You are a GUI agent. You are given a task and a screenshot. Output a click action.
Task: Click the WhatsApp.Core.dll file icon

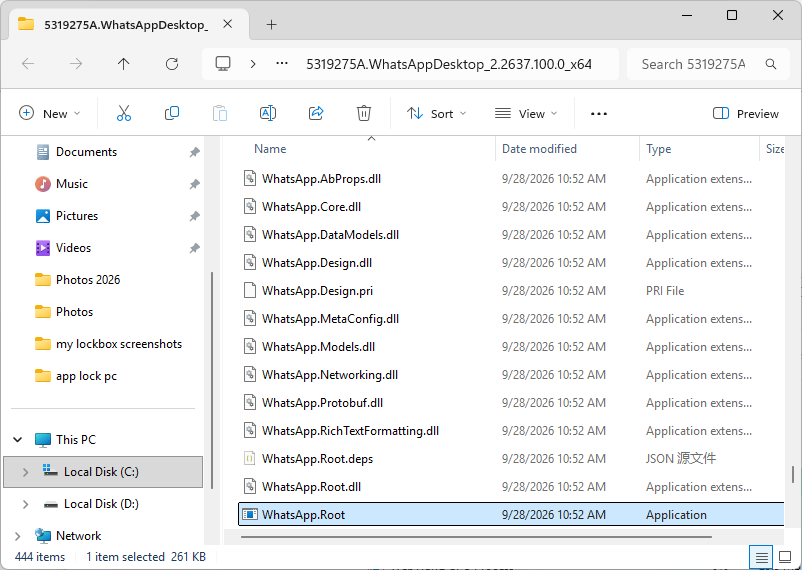pyautogui.click(x=250, y=207)
